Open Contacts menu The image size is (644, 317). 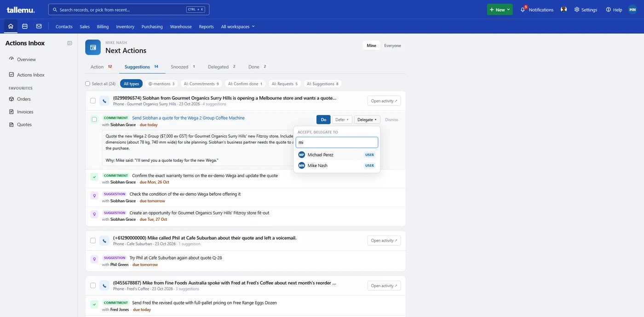[x=64, y=27]
